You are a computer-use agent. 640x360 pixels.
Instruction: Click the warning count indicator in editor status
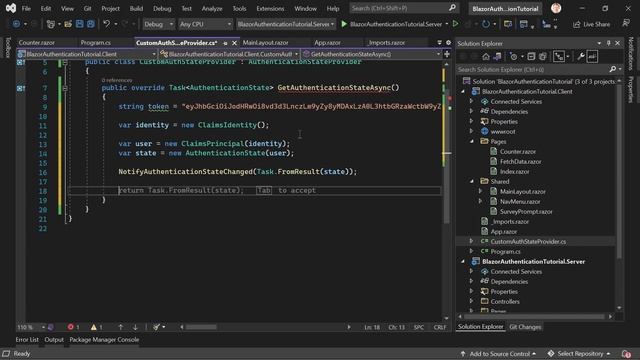(96, 327)
